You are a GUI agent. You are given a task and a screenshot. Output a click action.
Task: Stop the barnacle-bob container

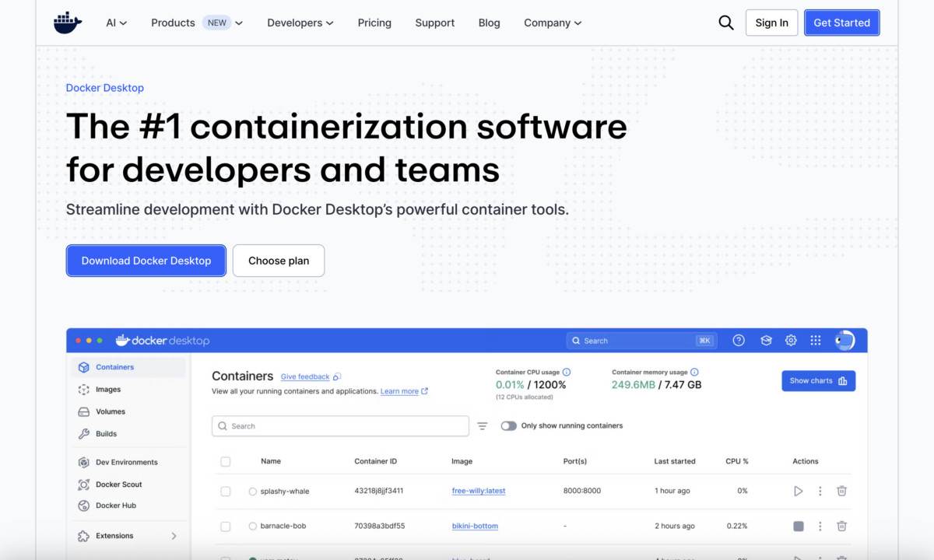pos(798,527)
